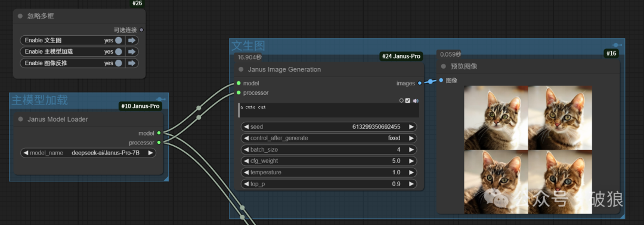The image size is (644, 225).
Task: Click the processor input port on Janus Image Generation
Action: click(239, 93)
